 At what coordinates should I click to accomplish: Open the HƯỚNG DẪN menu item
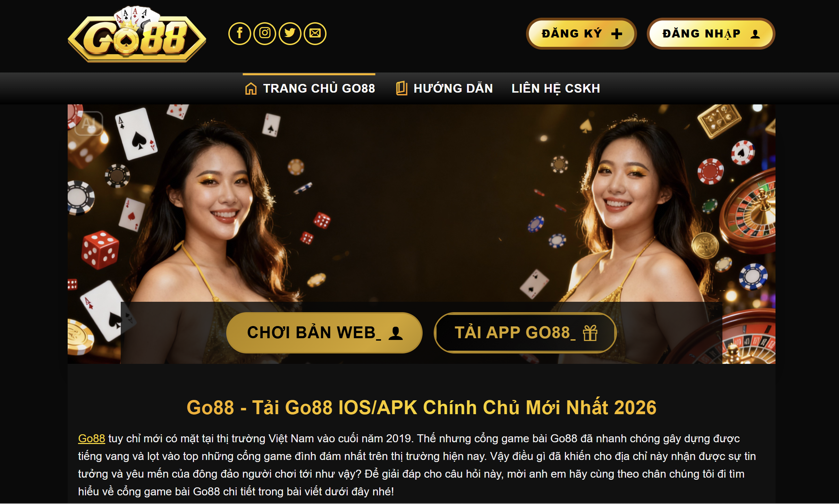[x=444, y=88]
